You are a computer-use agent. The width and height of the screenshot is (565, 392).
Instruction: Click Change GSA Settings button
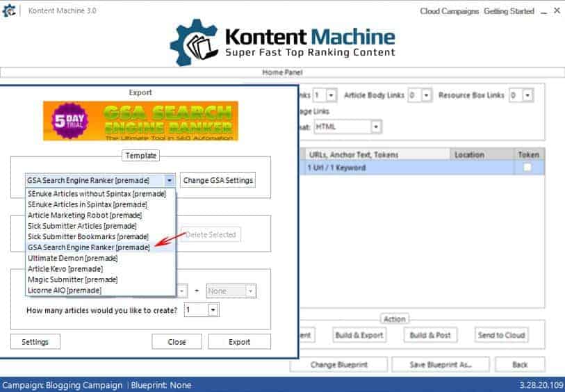(218, 180)
